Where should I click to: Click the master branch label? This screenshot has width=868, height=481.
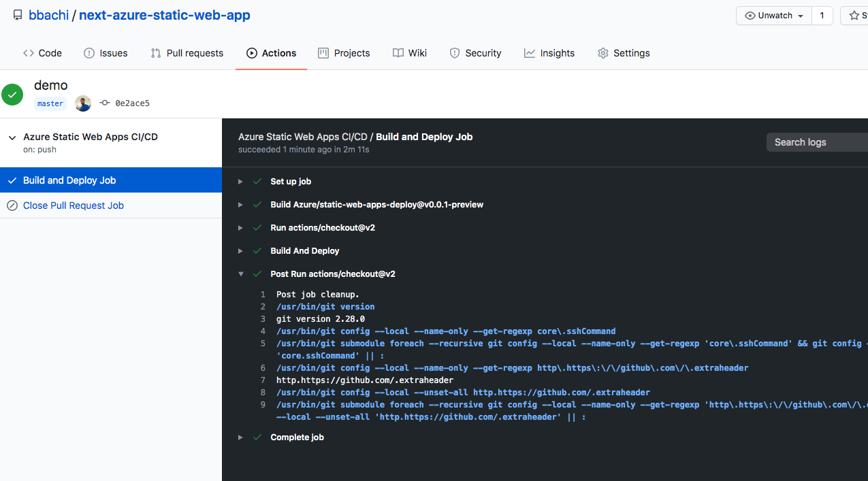[50, 103]
